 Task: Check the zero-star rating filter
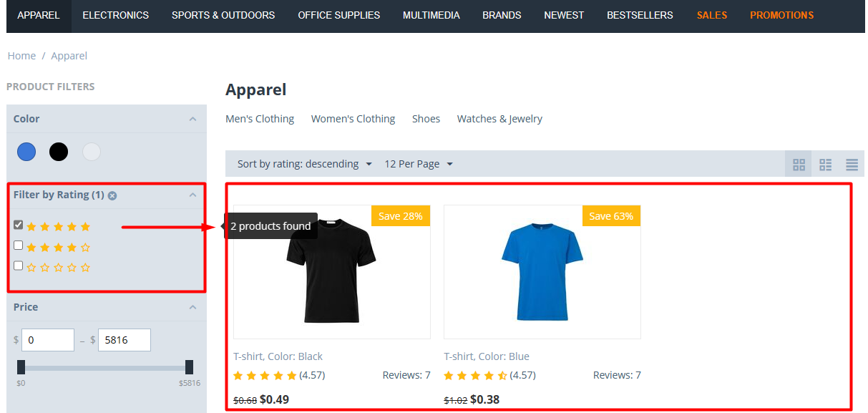19,266
